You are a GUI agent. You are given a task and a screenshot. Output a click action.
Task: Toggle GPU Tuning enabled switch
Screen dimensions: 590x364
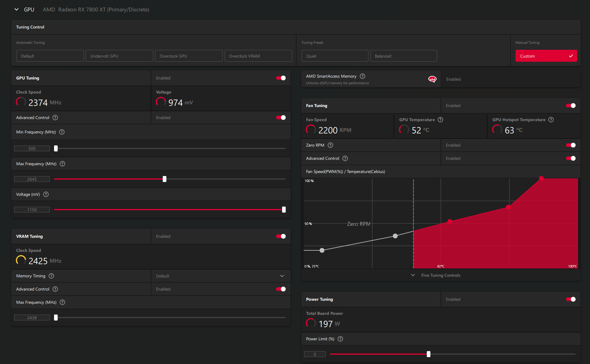(x=281, y=78)
